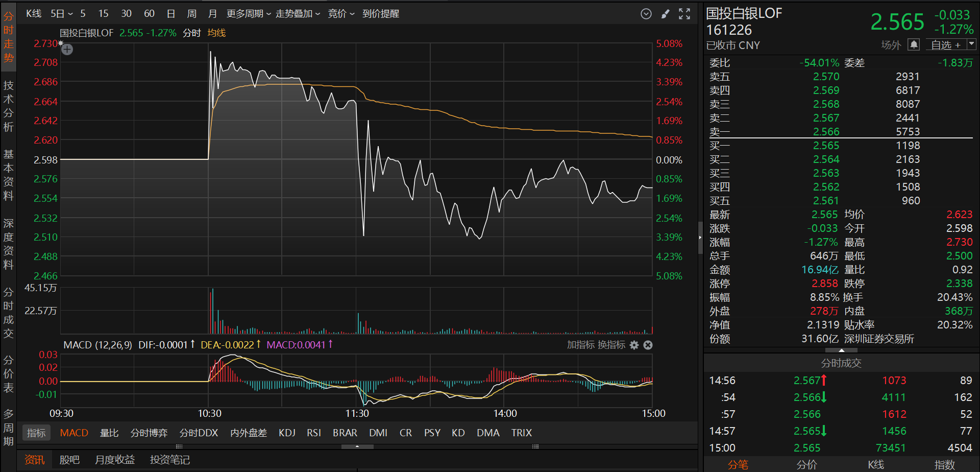Click the plus crosshair icon on chart
The width and height of the screenshot is (980, 472).
67,50
